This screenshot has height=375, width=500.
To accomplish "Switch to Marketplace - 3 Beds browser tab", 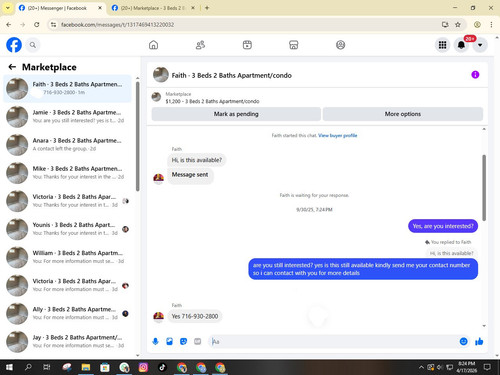I will tap(152, 8).
